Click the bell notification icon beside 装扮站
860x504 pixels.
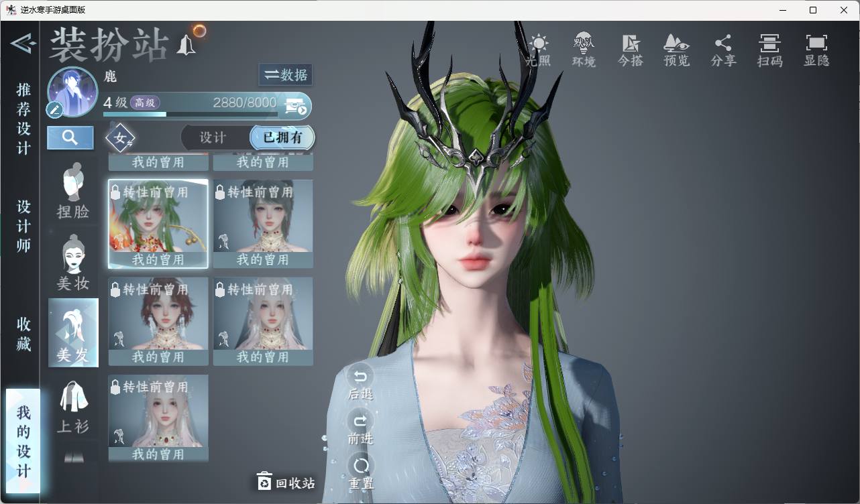click(x=185, y=46)
